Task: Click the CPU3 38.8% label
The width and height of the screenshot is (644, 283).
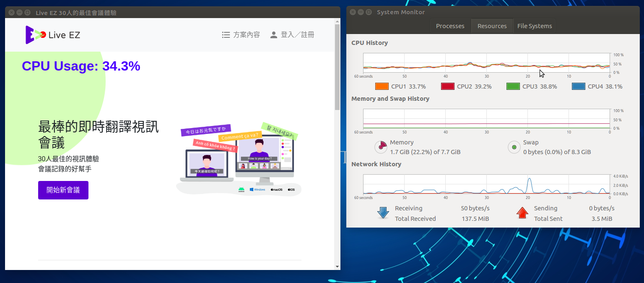Action: pos(540,86)
